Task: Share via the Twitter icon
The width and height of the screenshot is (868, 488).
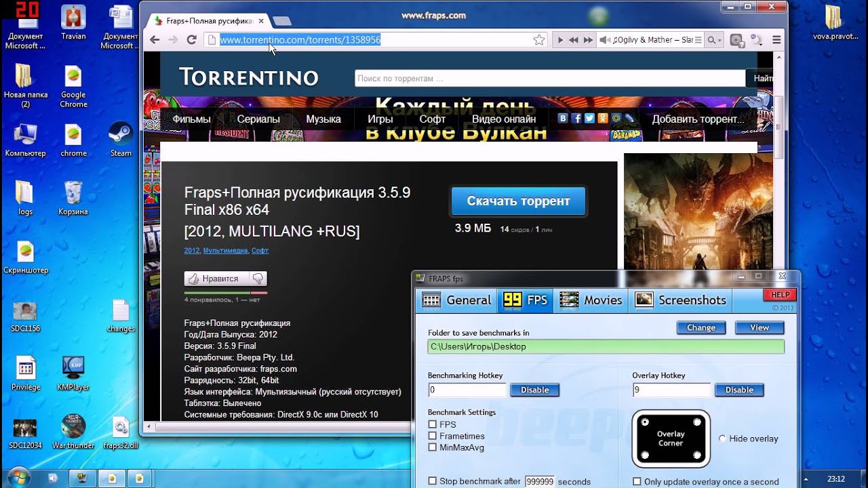Action: click(x=589, y=118)
